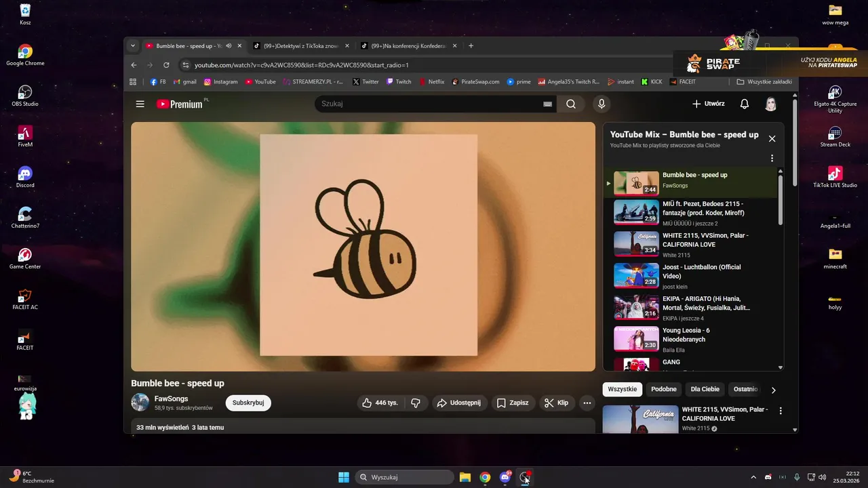
Task: Start voice search with microphone icon
Action: (x=601, y=104)
